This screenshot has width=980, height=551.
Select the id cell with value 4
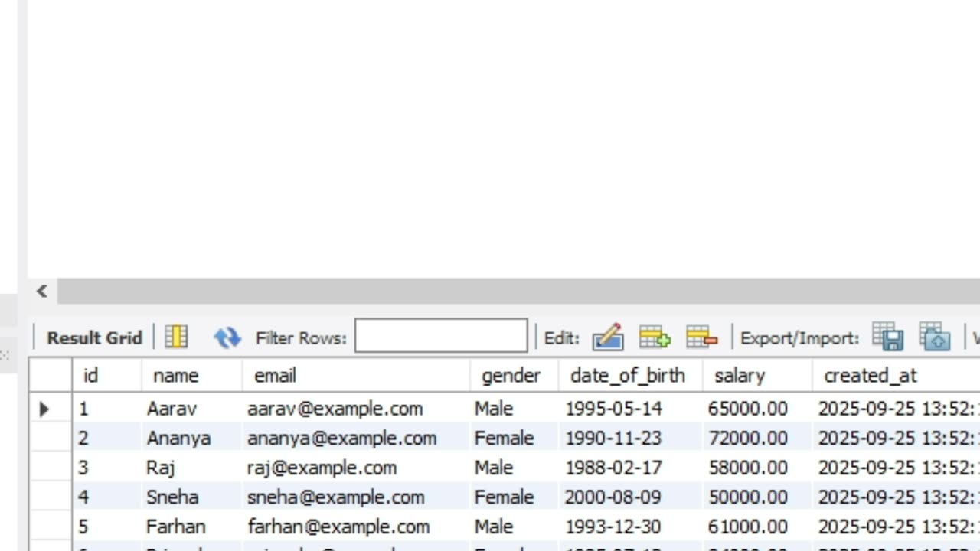pyautogui.click(x=107, y=497)
